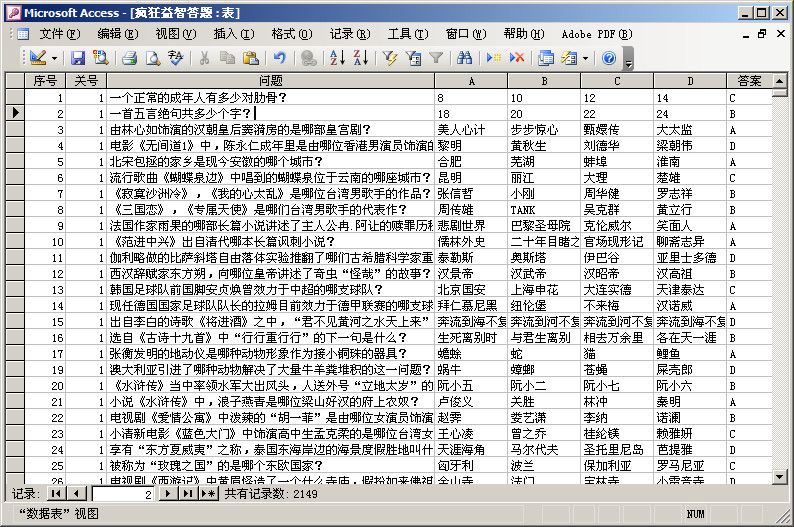This screenshot has height=527, width=794.
Task: Click the Undo arrow icon
Action: [280, 58]
